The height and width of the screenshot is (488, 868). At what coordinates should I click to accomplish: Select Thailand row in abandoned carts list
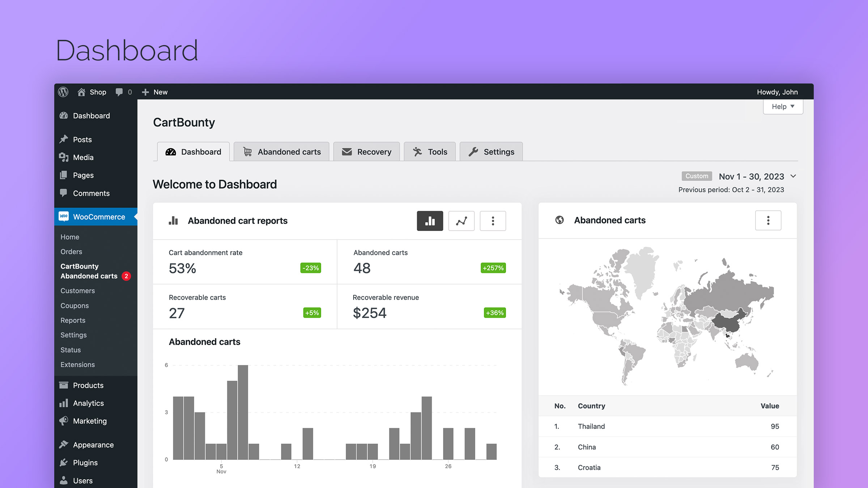click(x=666, y=426)
